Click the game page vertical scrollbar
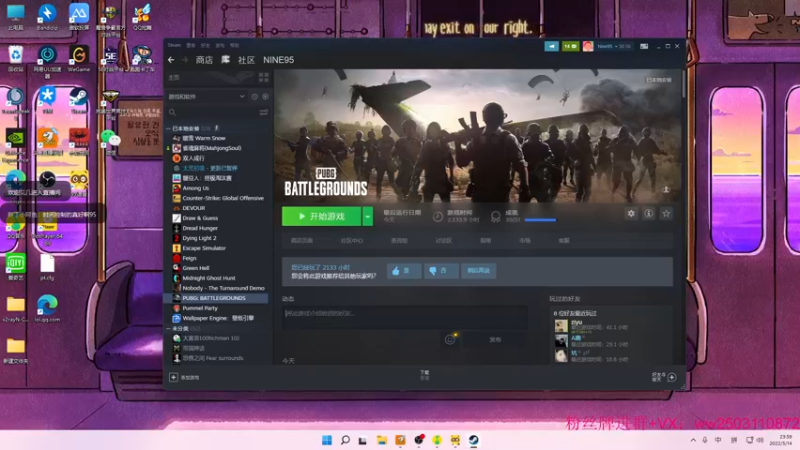Viewport: 800px width, 450px height. point(684,84)
